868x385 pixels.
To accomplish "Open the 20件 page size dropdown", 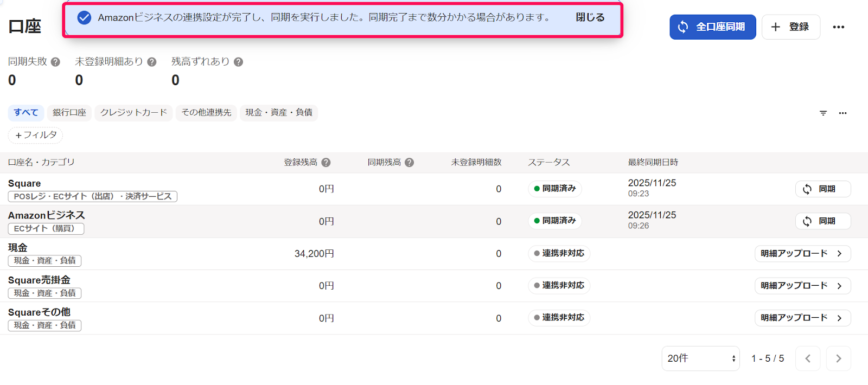I will point(700,358).
